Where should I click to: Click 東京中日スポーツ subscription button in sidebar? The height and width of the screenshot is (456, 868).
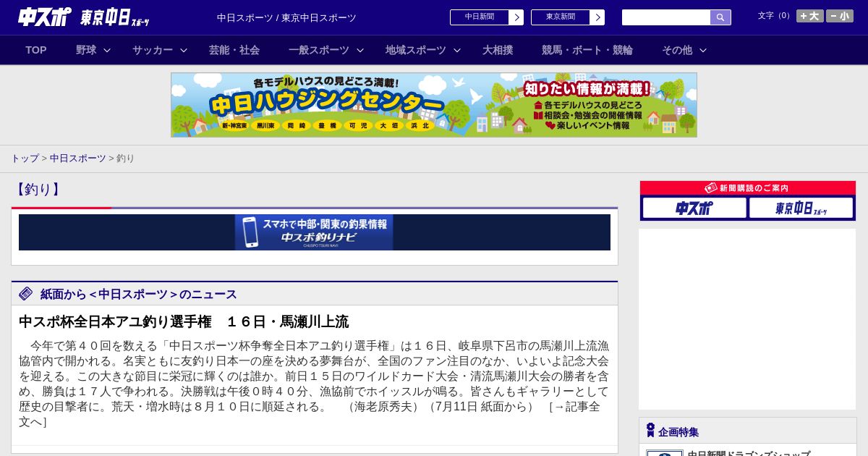(x=801, y=208)
